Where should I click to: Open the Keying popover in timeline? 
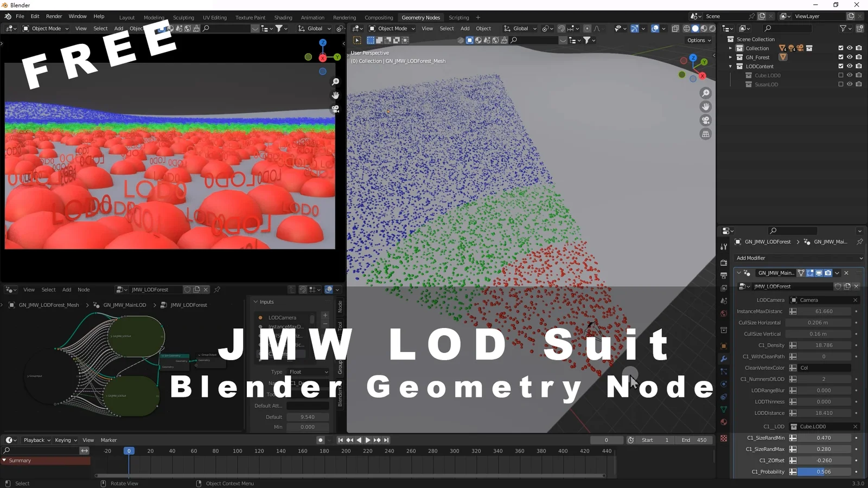click(x=66, y=440)
